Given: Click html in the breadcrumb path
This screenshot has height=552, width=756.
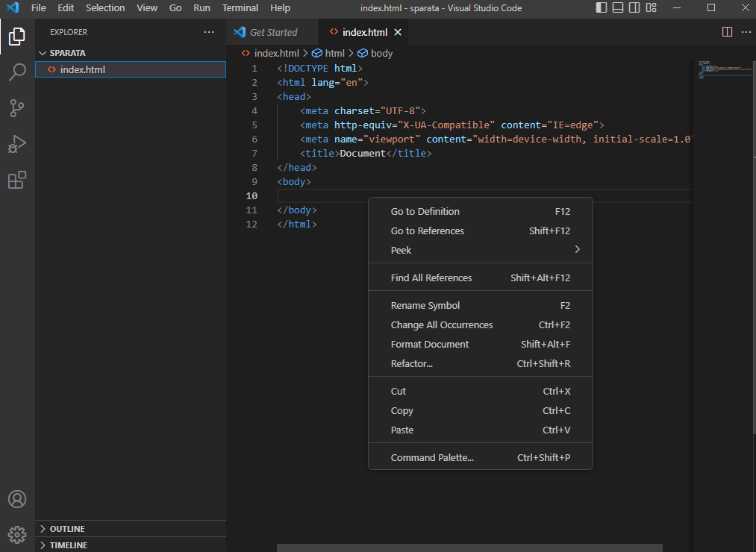Looking at the screenshot, I should (334, 53).
